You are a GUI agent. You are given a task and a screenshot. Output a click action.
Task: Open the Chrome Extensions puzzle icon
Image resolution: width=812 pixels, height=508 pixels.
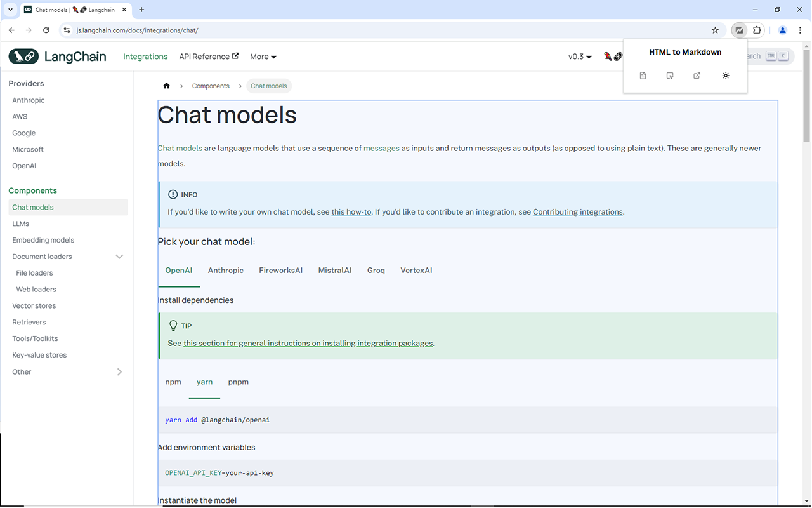coord(757,30)
